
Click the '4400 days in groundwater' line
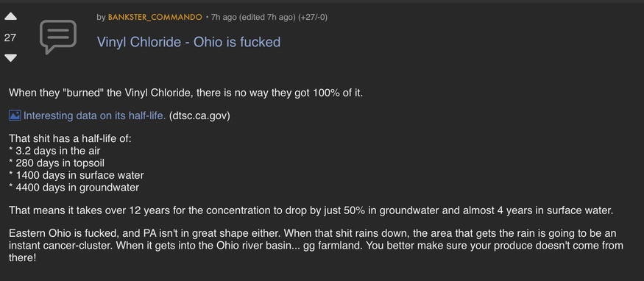(74, 188)
